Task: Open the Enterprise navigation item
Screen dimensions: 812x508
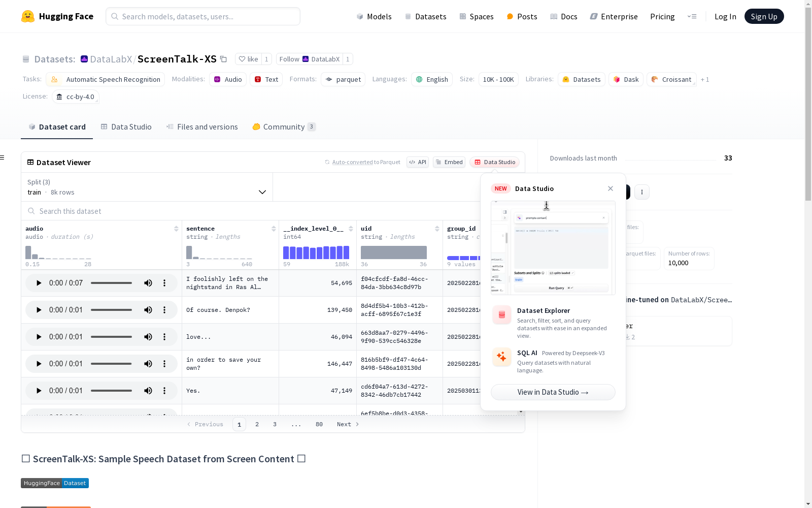Action: pyautogui.click(x=614, y=16)
